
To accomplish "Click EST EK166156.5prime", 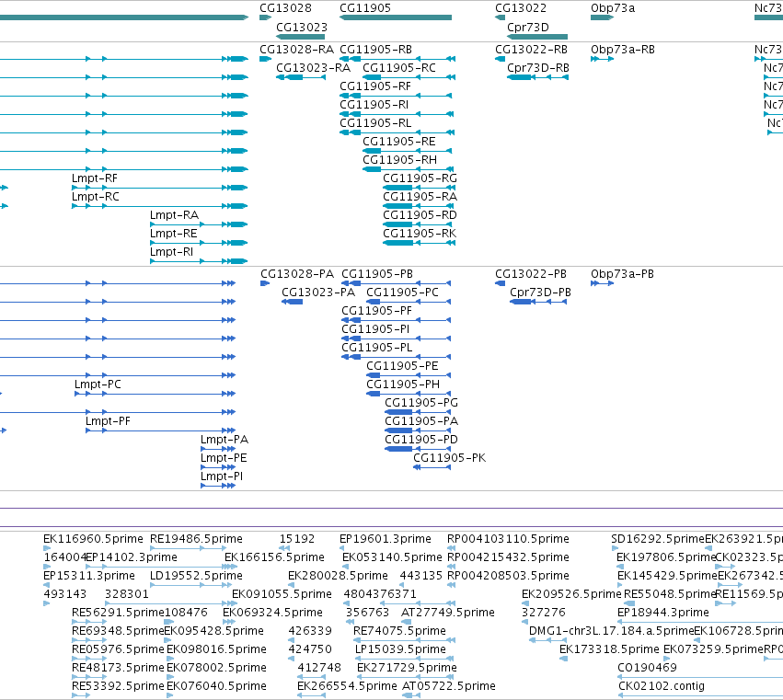I will pyautogui.click(x=275, y=557).
